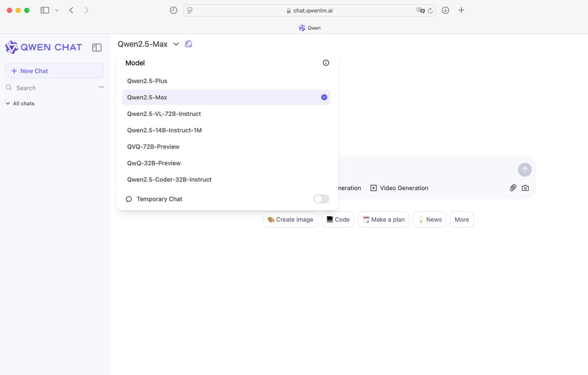Start a New Chat
The width and height of the screenshot is (588, 375).
(x=54, y=71)
